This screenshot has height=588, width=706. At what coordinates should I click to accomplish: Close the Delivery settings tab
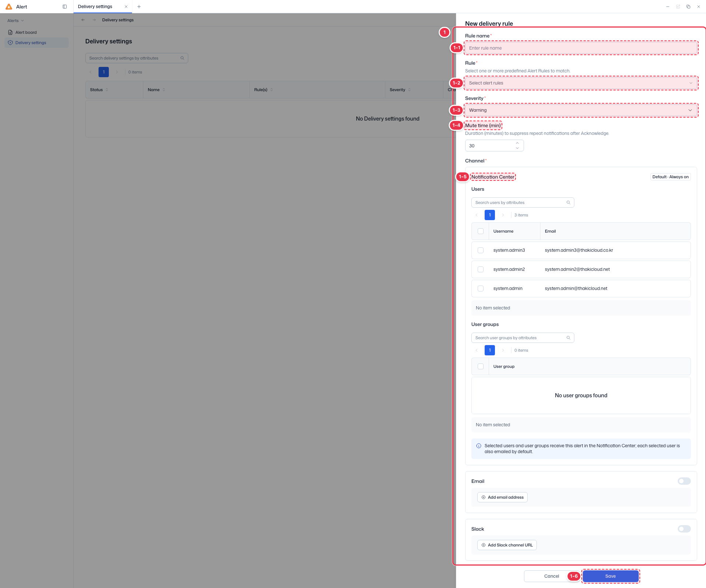point(126,7)
